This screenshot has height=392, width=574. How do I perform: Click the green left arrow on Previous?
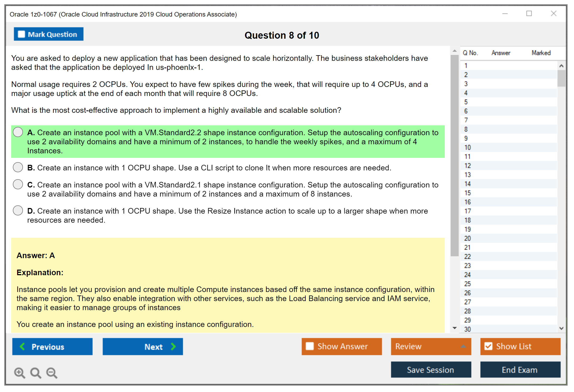pyautogui.click(x=23, y=346)
